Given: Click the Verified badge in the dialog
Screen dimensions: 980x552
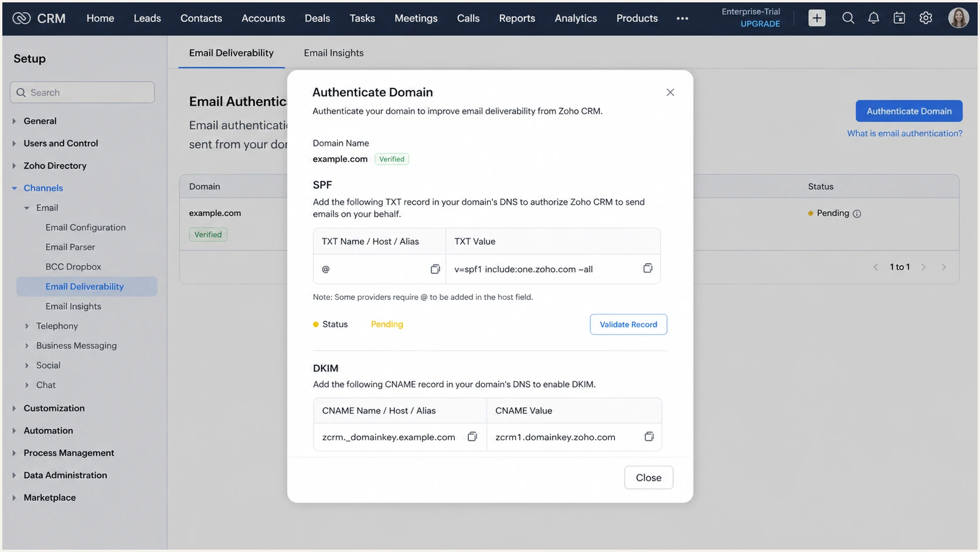Looking at the screenshot, I should (x=392, y=159).
